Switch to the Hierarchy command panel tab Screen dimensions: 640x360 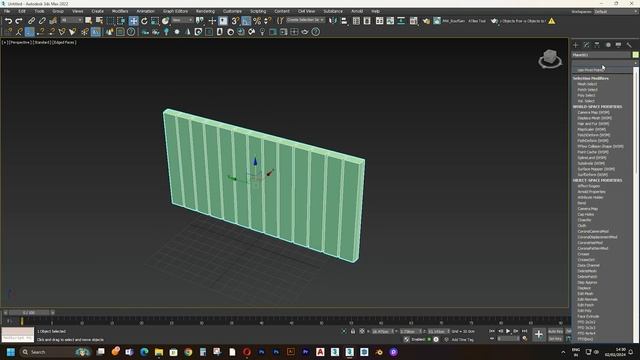point(597,45)
